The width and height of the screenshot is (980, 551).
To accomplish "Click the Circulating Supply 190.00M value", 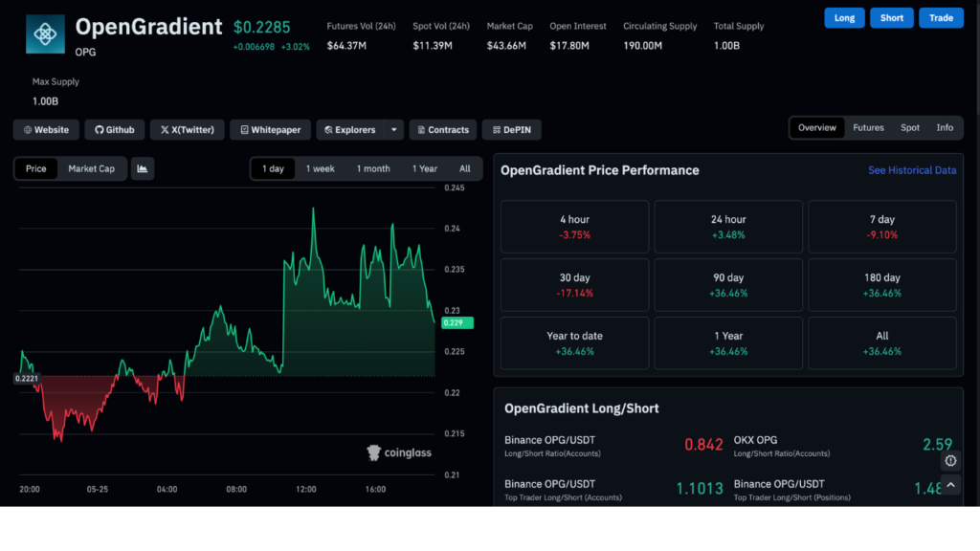I will coord(642,46).
